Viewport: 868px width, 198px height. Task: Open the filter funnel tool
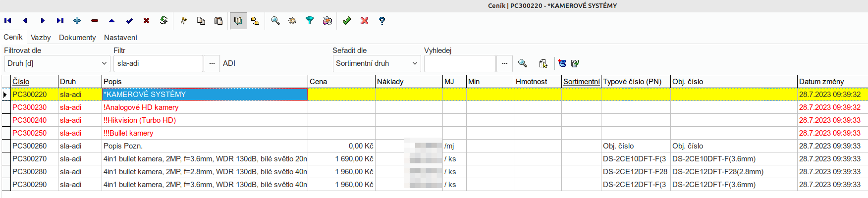pos(310,21)
